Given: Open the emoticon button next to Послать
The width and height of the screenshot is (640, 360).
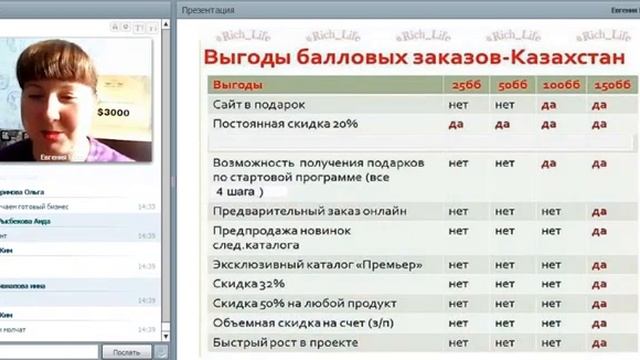Looking at the screenshot, I should click(x=162, y=352).
